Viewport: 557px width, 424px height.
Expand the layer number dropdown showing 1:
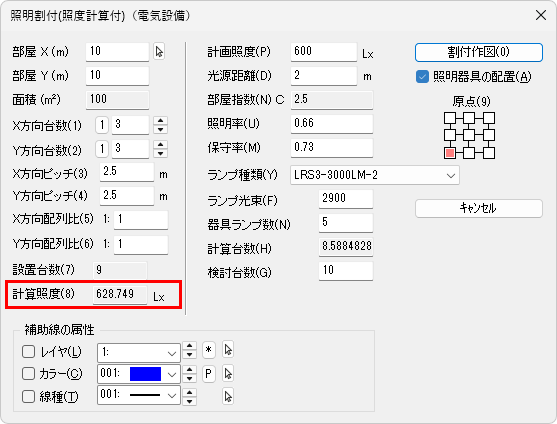139,353
